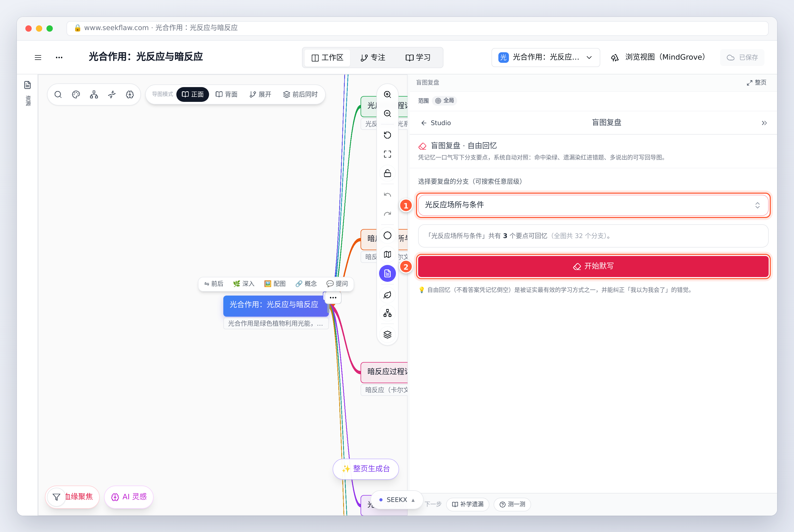Viewport: 794px width, 532px height.
Task: Expand the SEEKX popup menu
Action: (397, 500)
